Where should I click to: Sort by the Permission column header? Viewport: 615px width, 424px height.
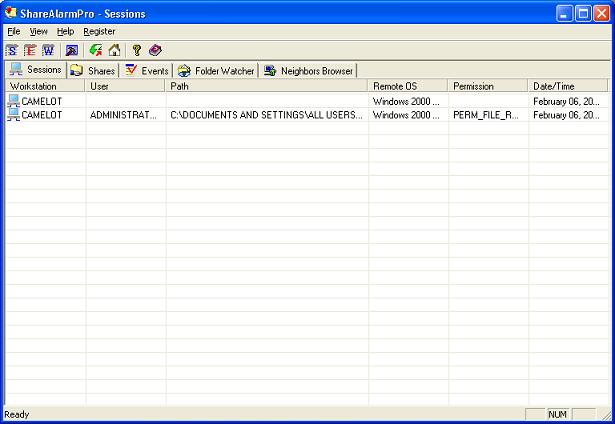pyautogui.click(x=488, y=86)
